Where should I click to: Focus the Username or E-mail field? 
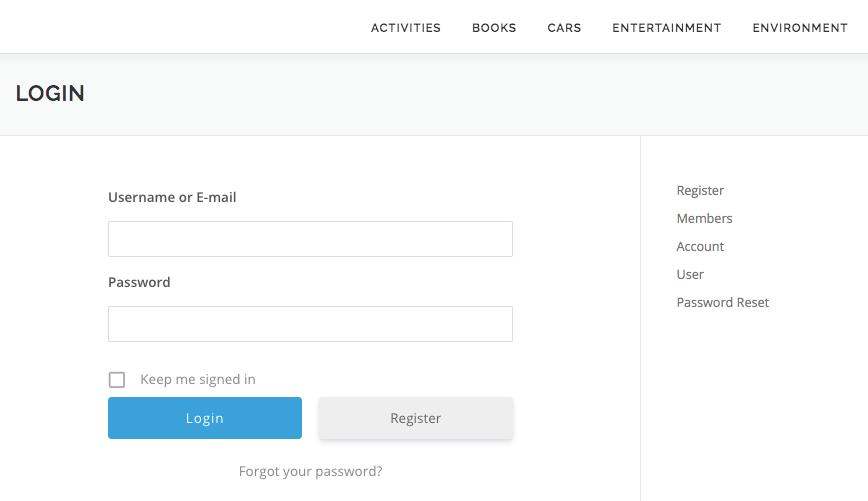point(310,239)
